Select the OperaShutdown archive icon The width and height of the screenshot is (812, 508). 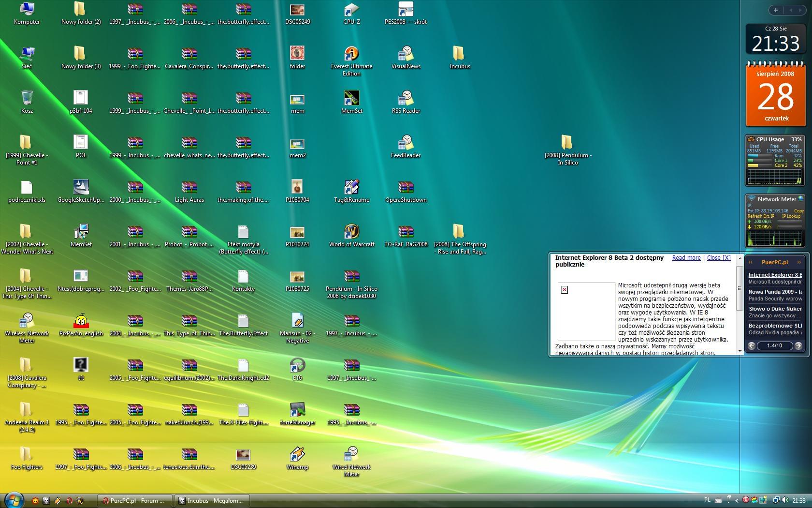pyautogui.click(x=406, y=192)
